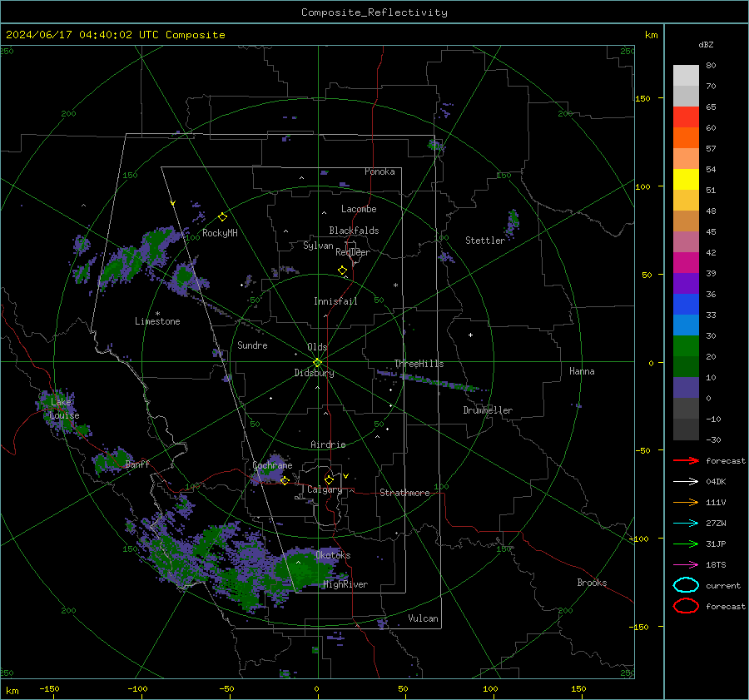Click the Calgary city label
749x700 pixels.
click(325, 489)
